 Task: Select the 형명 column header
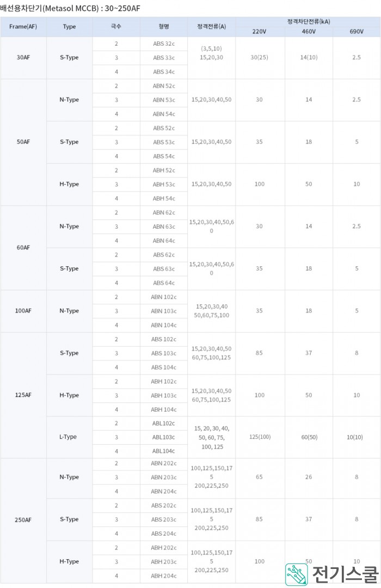click(164, 27)
